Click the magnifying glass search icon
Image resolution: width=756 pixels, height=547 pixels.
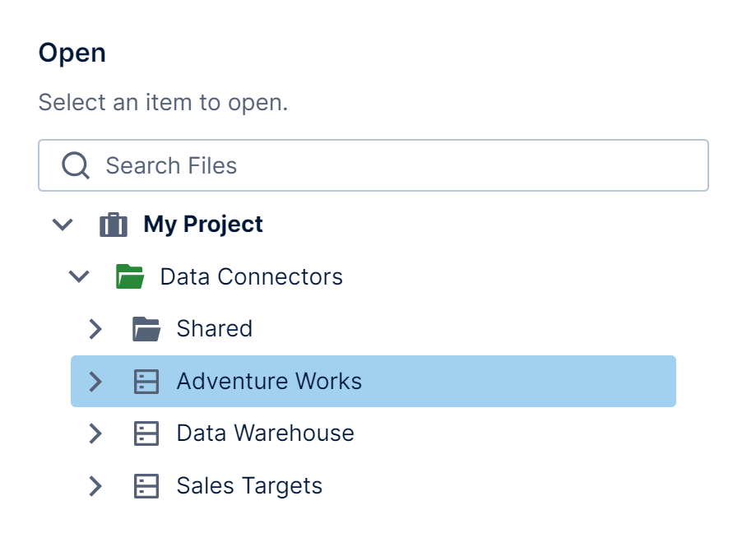pyautogui.click(x=76, y=166)
